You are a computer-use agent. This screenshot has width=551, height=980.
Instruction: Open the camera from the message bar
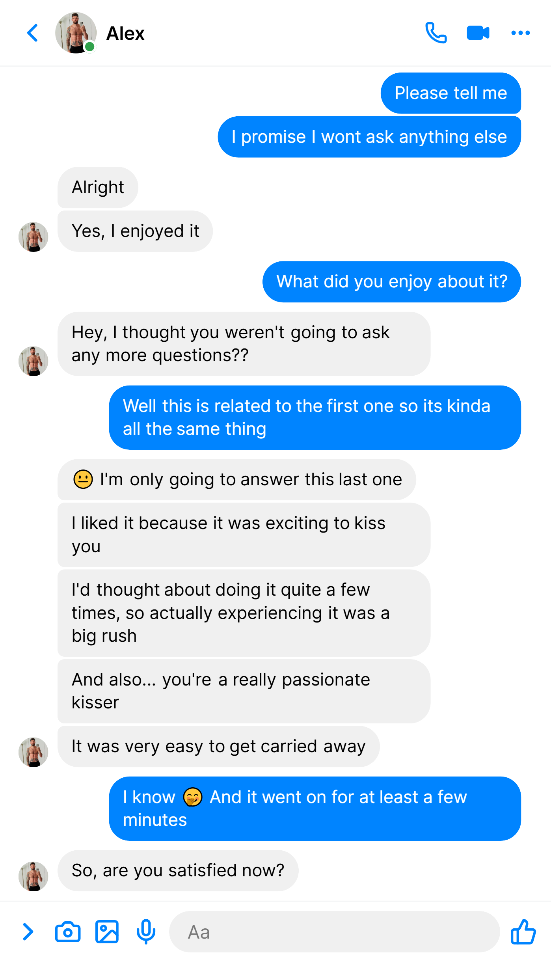[x=68, y=932]
